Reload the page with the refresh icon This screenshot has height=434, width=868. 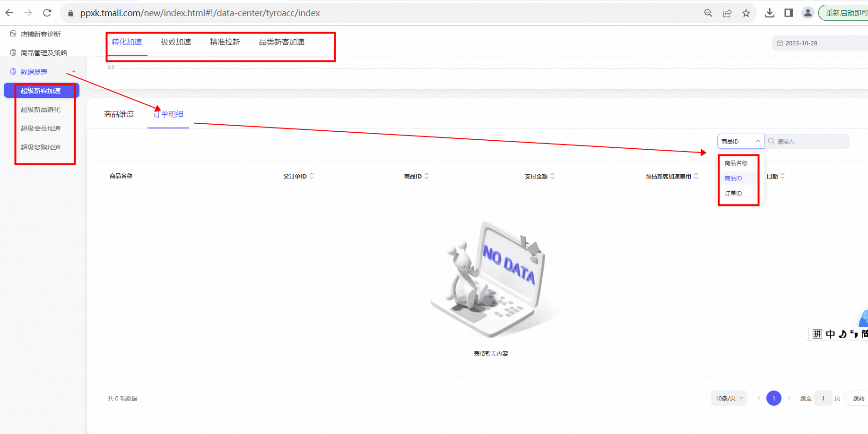[47, 13]
